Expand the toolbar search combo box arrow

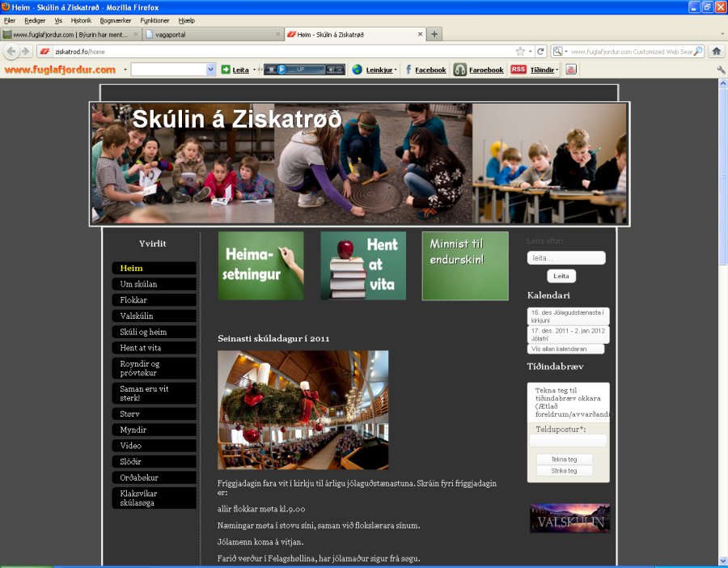211,70
